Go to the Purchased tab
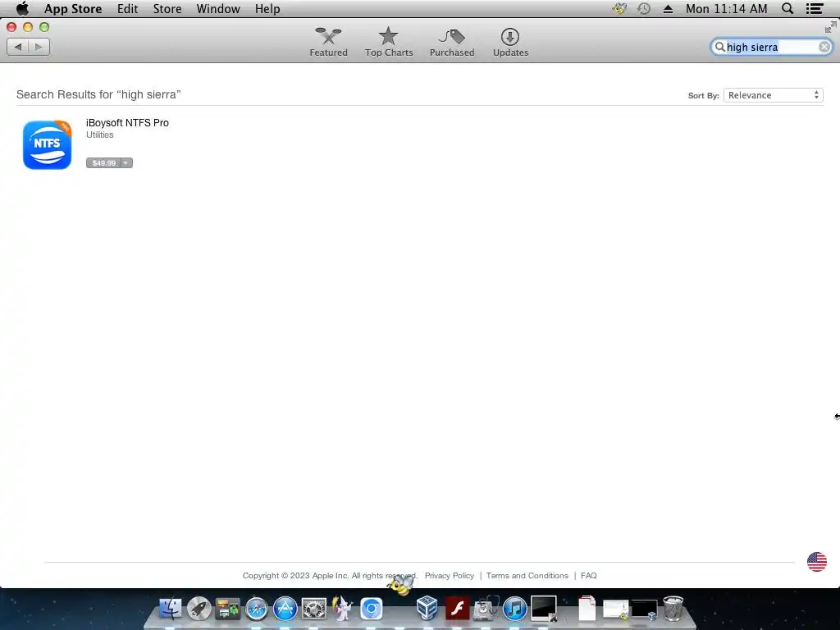 pyautogui.click(x=452, y=43)
